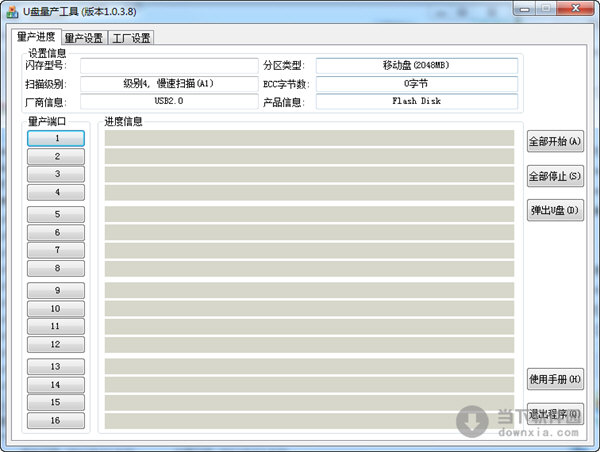Click the 产品信息 field showing Flash Disk
The height and width of the screenshot is (452, 600).
click(417, 101)
